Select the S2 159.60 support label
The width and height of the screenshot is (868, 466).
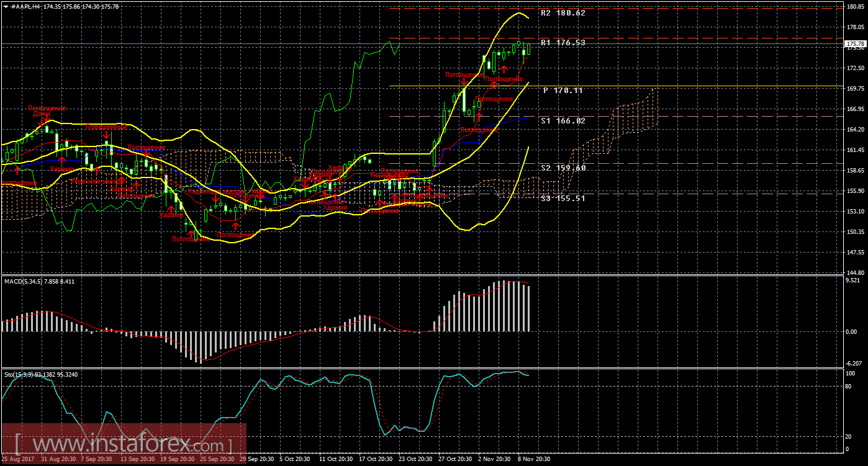click(563, 168)
